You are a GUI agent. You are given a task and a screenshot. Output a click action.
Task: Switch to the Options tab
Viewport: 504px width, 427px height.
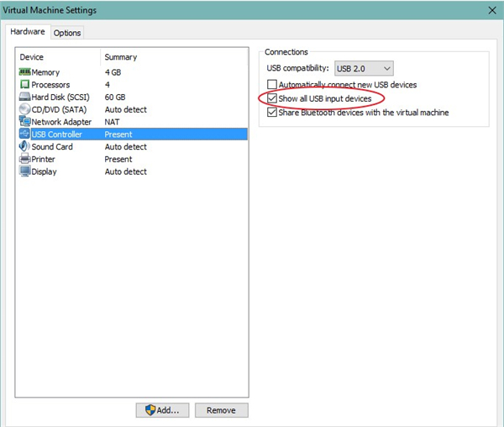point(67,33)
